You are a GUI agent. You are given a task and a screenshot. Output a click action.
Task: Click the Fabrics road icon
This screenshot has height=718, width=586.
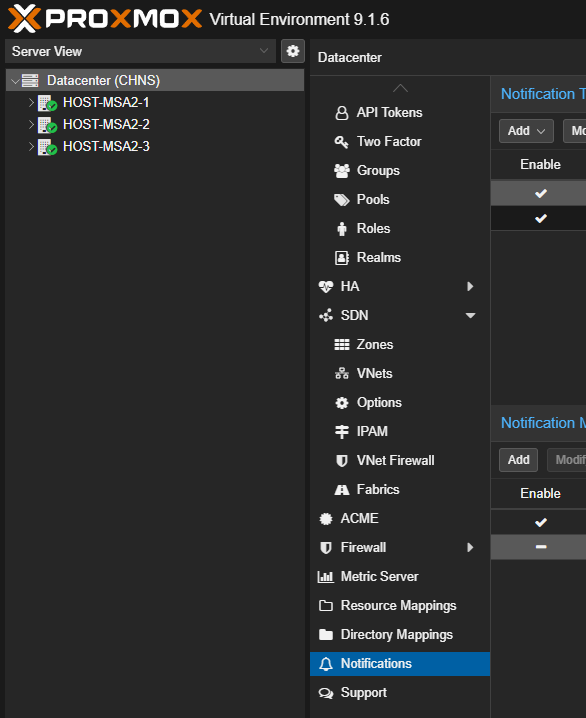(x=342, y=490)
